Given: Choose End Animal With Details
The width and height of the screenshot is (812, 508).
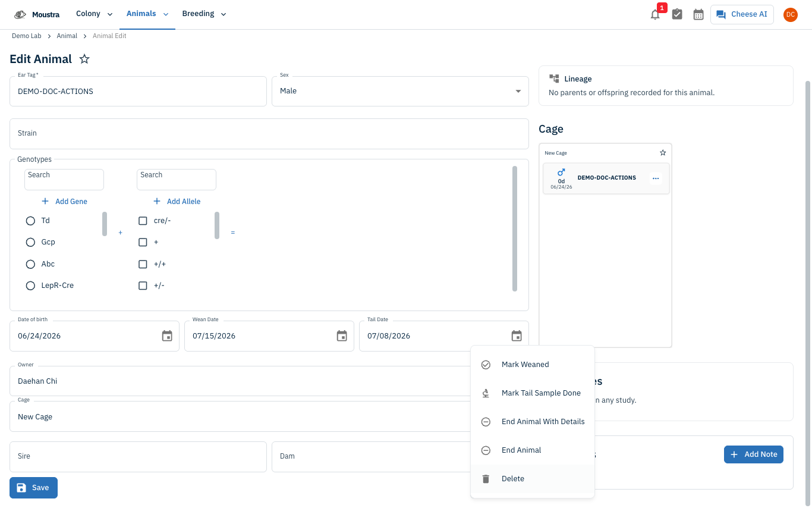Looking at the screenshot, I should coord(533,422).
